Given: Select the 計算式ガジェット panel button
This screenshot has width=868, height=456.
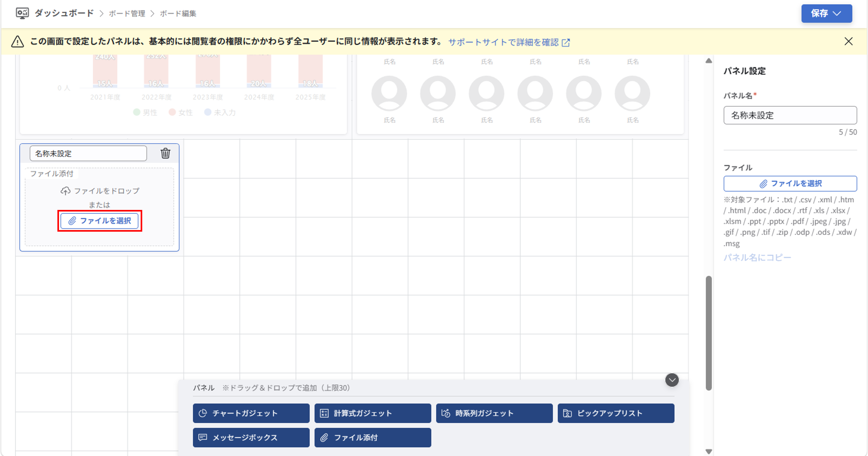Looking at the screenshot, I should click(x=373, y=413).
